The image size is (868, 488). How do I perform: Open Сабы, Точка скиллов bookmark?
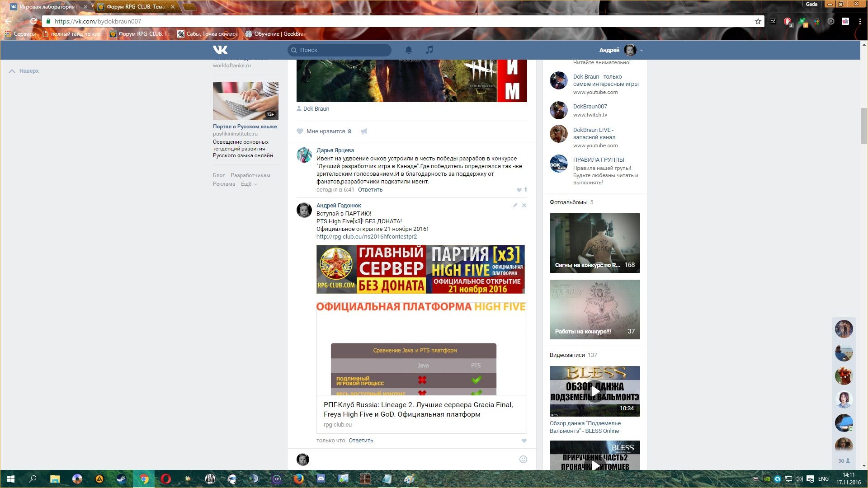[x=208, y=34]
